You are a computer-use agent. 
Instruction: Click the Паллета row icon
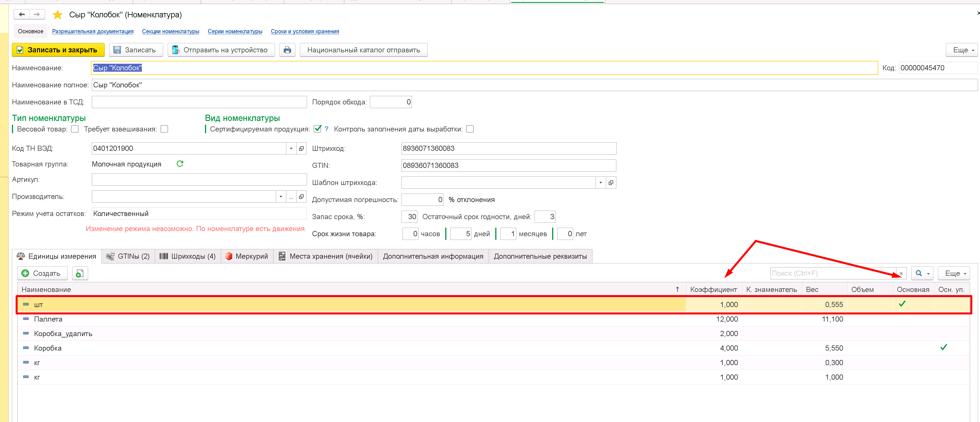(x=26, y=319)
